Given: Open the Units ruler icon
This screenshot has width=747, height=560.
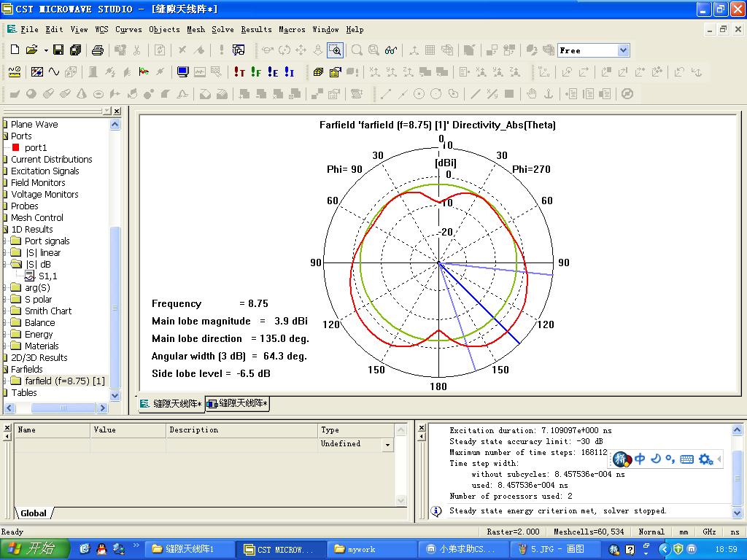Looking at the screenshot, I should [15, 72].
